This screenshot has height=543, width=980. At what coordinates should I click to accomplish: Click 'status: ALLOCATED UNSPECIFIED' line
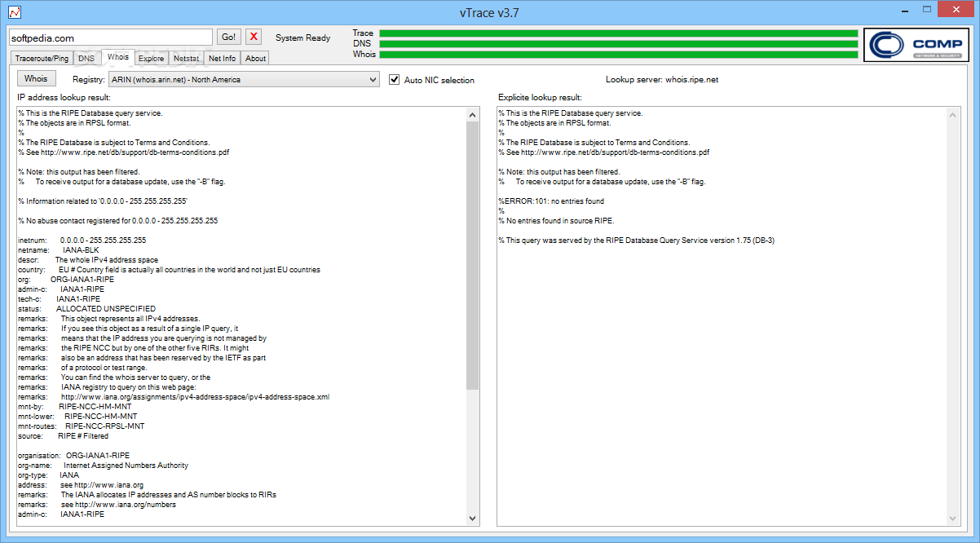coord(86,308)
